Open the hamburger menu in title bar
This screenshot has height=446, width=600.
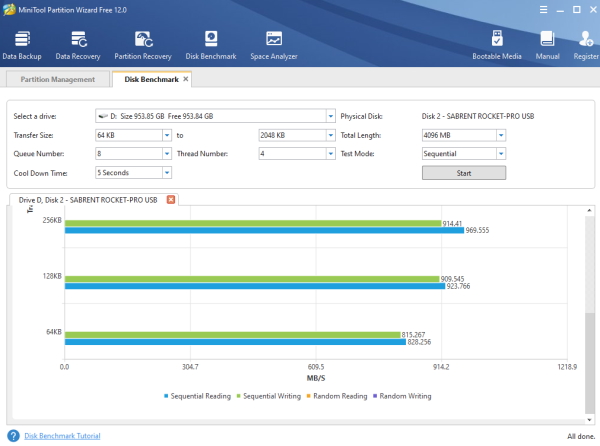(543, 10)
